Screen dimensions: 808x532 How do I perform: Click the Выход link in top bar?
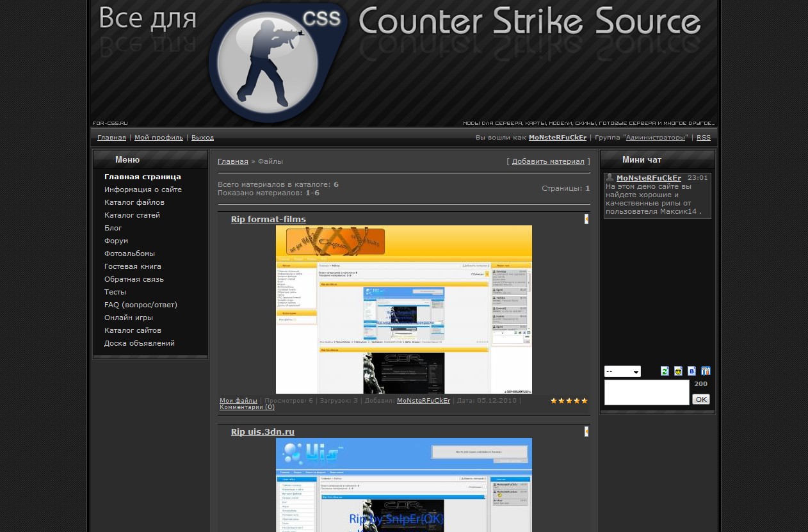(202, 138)
